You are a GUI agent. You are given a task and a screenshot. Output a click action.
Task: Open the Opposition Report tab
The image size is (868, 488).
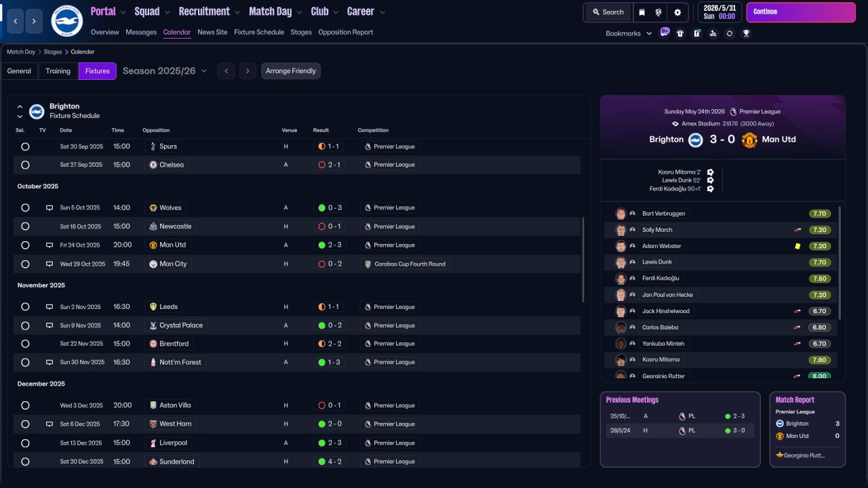345,33
